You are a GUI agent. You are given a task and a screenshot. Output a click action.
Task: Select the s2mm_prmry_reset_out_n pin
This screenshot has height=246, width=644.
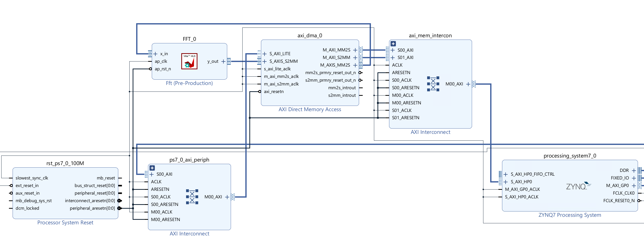330,80
